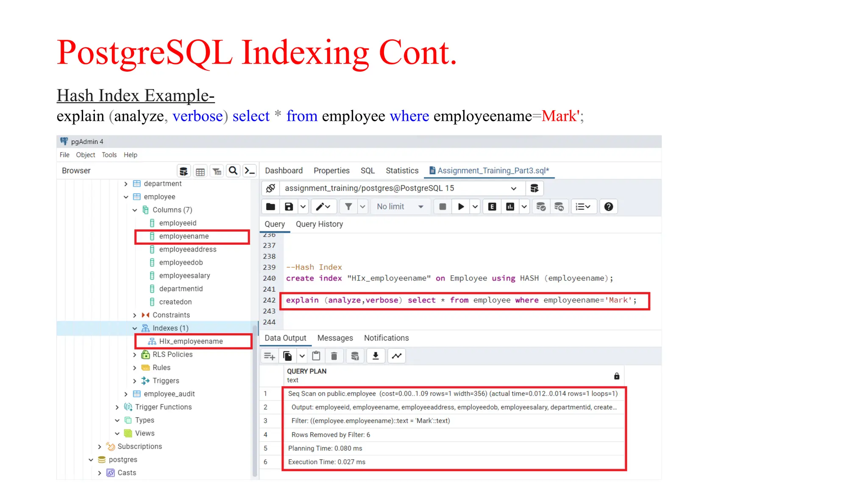Open save options dropdown arrow
The width and height of the screenshot is (868, 488).
pyautogui.click(x=303, y=207)
